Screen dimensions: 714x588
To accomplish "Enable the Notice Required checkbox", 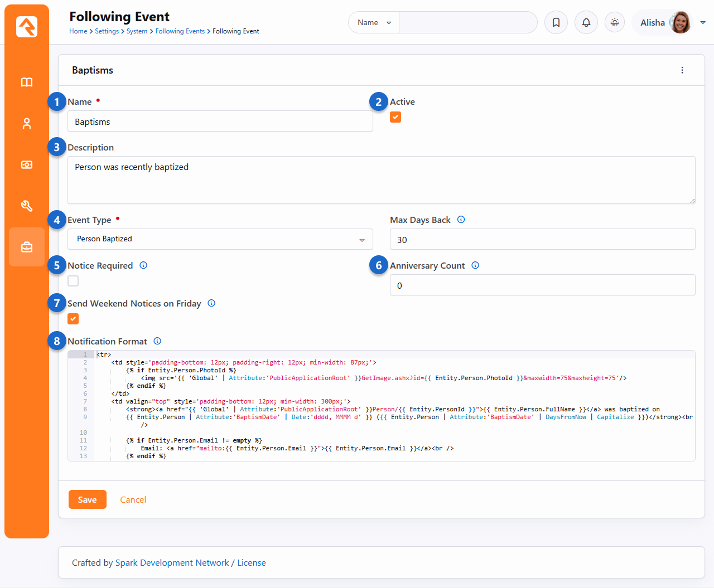I will (73, 281).
